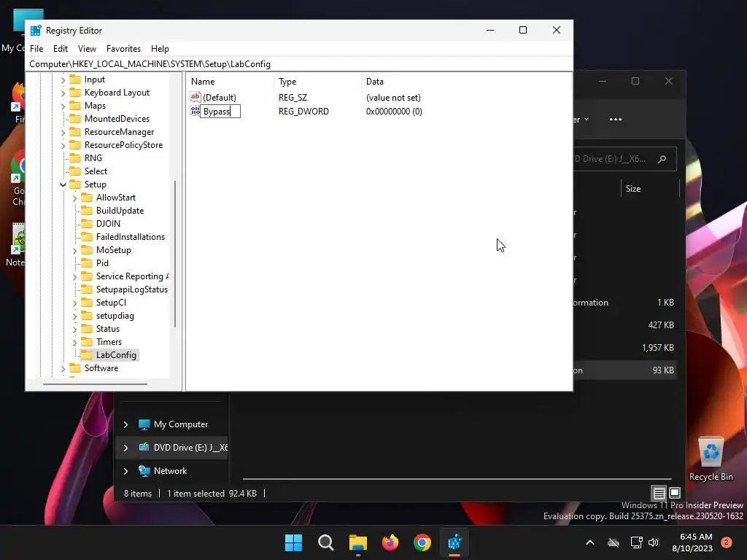Open the Edit menu in Registry Editor
Image resolution: width=747 pixels, height=560 pixels.
[x=60, y=49]
